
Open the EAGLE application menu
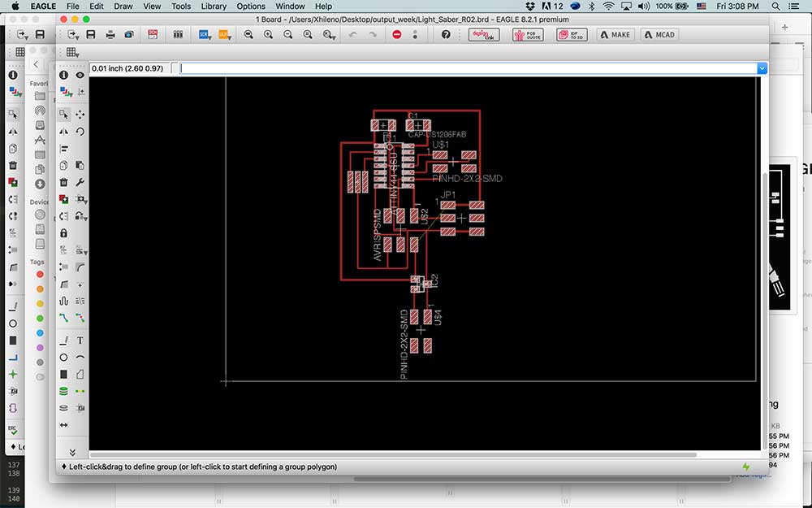43,7
